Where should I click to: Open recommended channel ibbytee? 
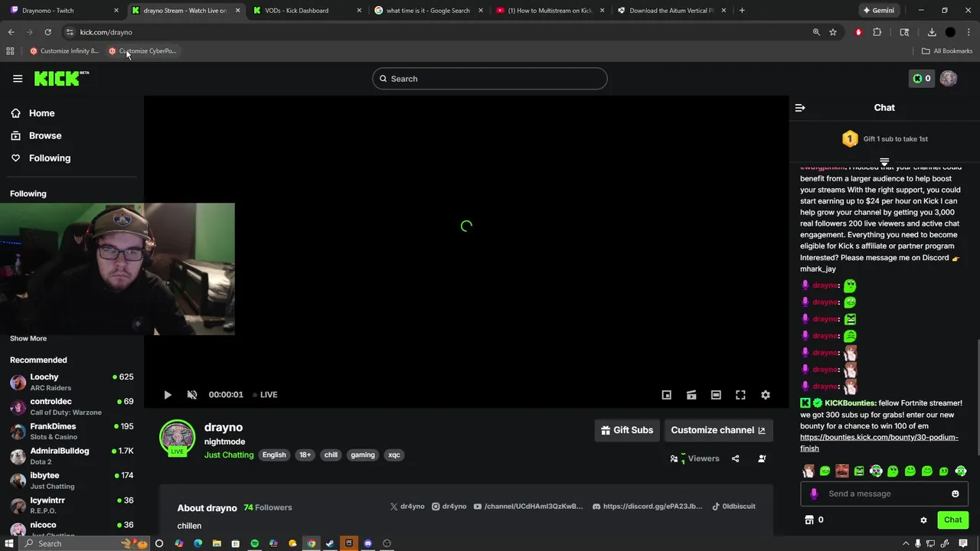pos(72,481)
